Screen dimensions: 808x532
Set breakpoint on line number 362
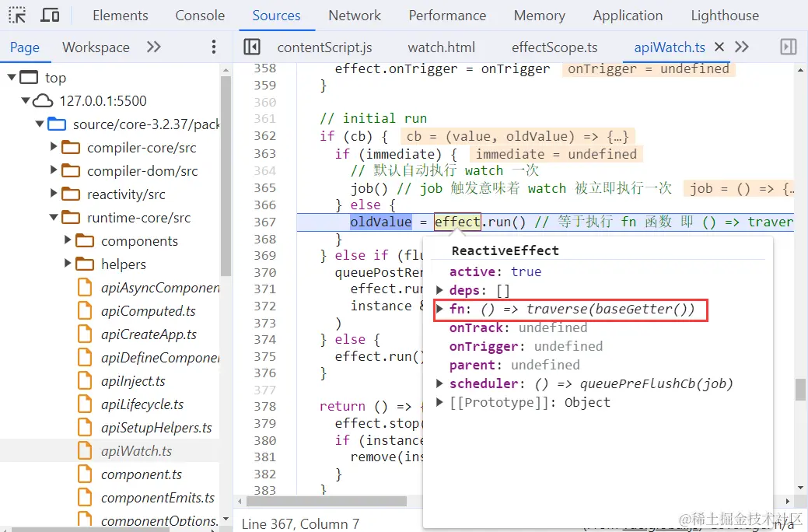click(265, 136)
